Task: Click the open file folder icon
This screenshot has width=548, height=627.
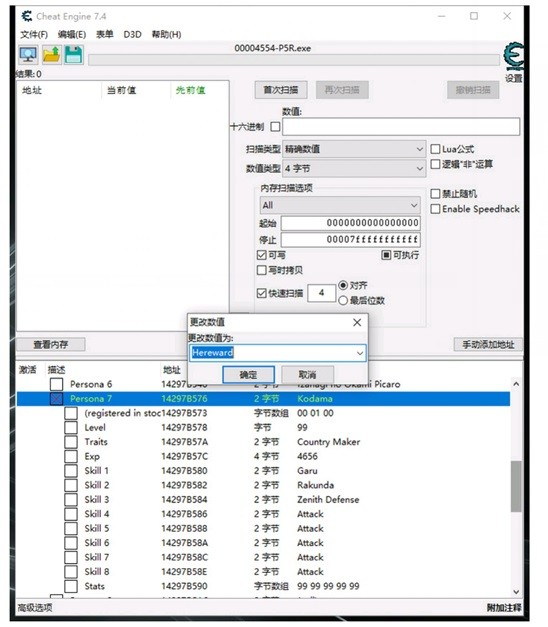Action: coord(51,55)
